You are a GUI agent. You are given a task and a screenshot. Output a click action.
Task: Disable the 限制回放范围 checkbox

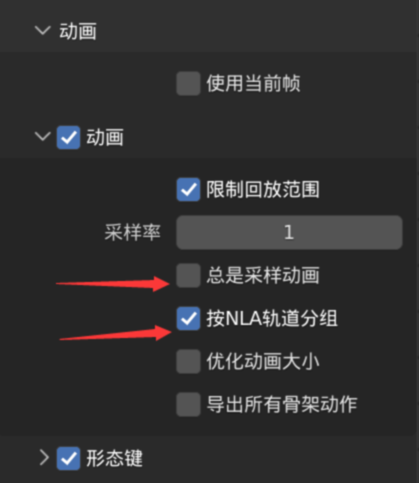click(188, 189)
